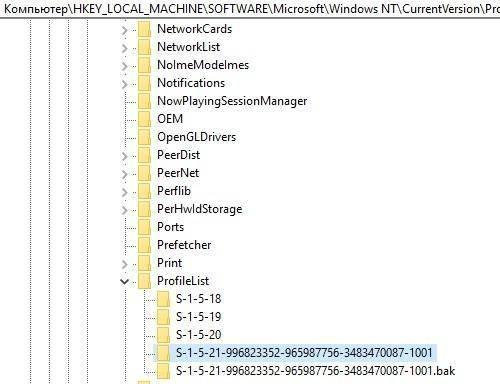Viewport: 500px width, 384px height.
Task: Click the S-1-5-19 folder icon
Action: (163, 317)
